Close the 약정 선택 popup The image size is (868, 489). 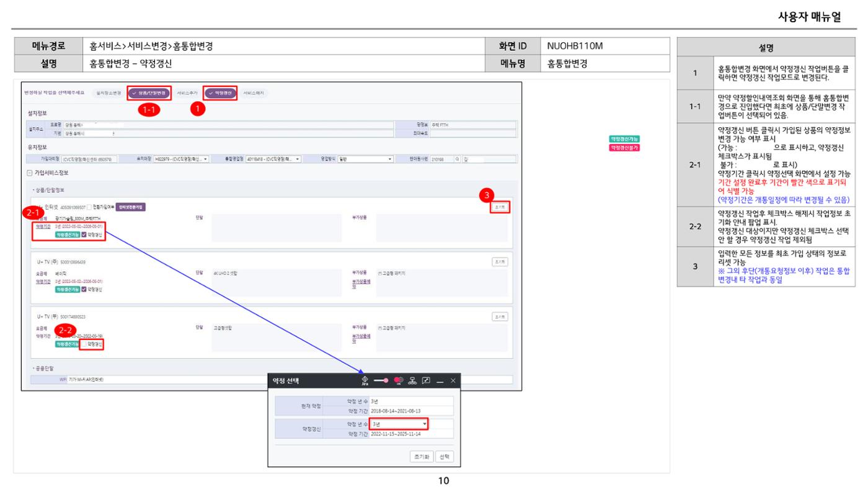(453, 380)
